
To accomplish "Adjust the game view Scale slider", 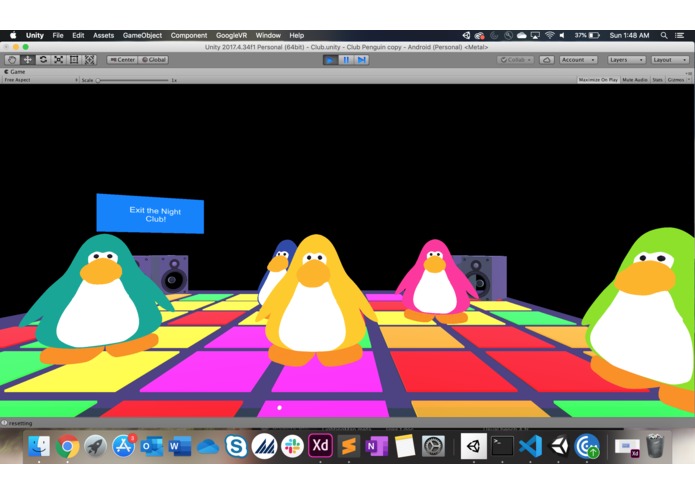I will 133,80.
